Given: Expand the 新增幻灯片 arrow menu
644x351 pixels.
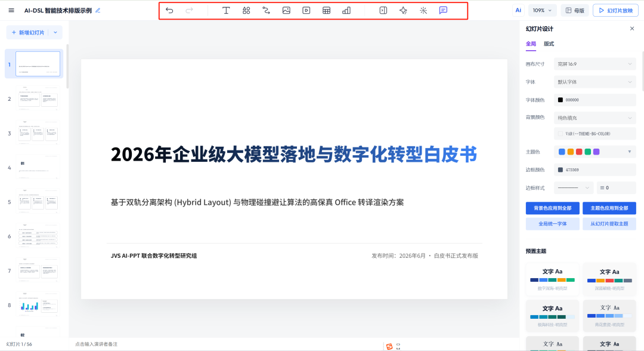Looking at the screenshot, I should 55,32.
